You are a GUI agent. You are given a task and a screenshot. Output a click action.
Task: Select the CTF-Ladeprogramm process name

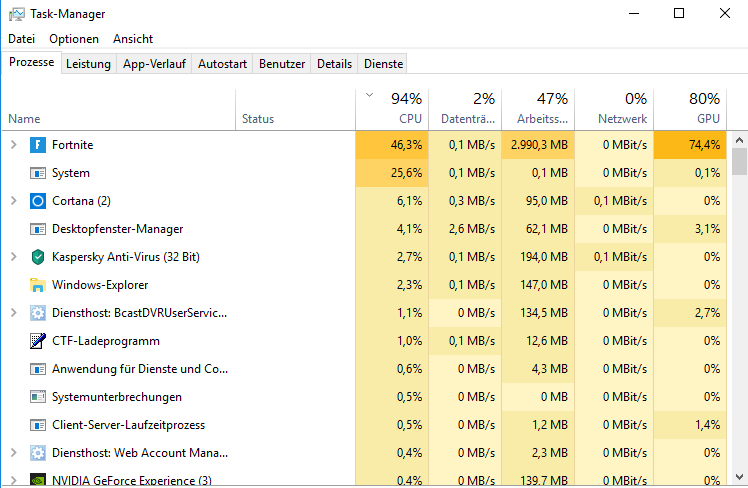coord(105,341)
